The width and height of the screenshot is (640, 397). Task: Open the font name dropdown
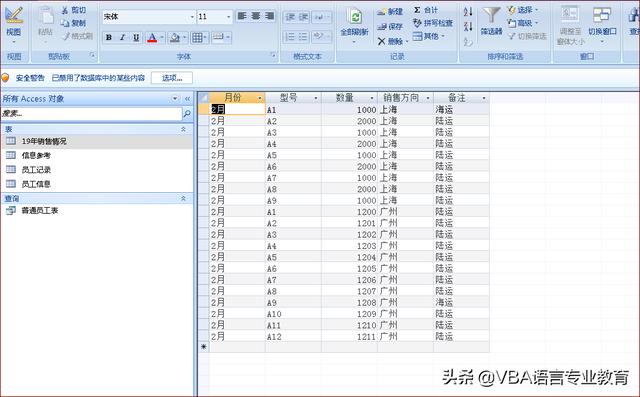192,17
